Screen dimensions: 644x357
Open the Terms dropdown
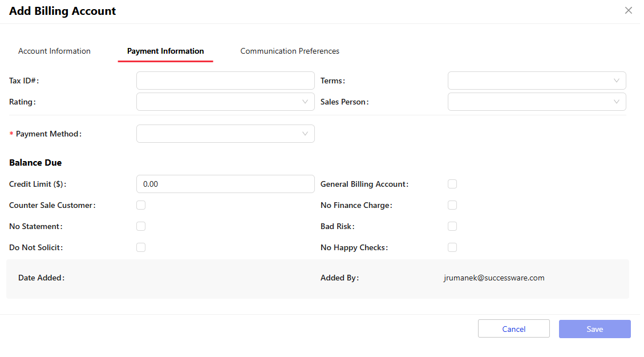(537, 81)
